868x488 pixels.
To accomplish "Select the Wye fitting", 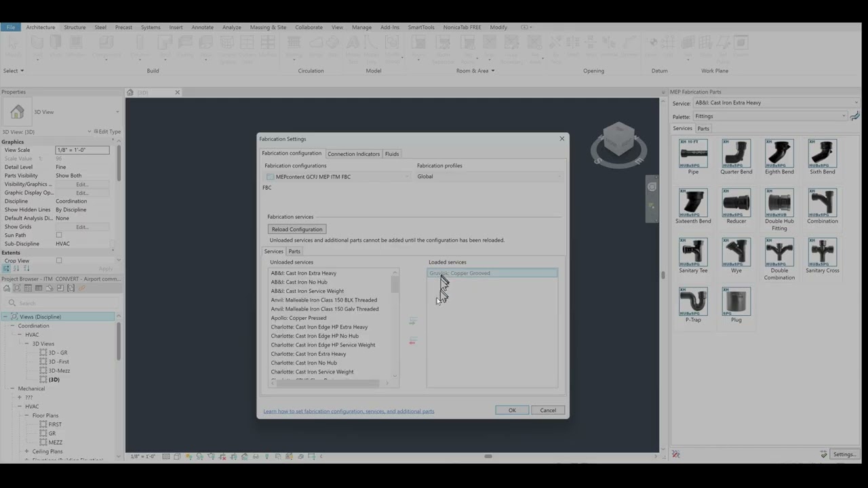I will 736,256.
